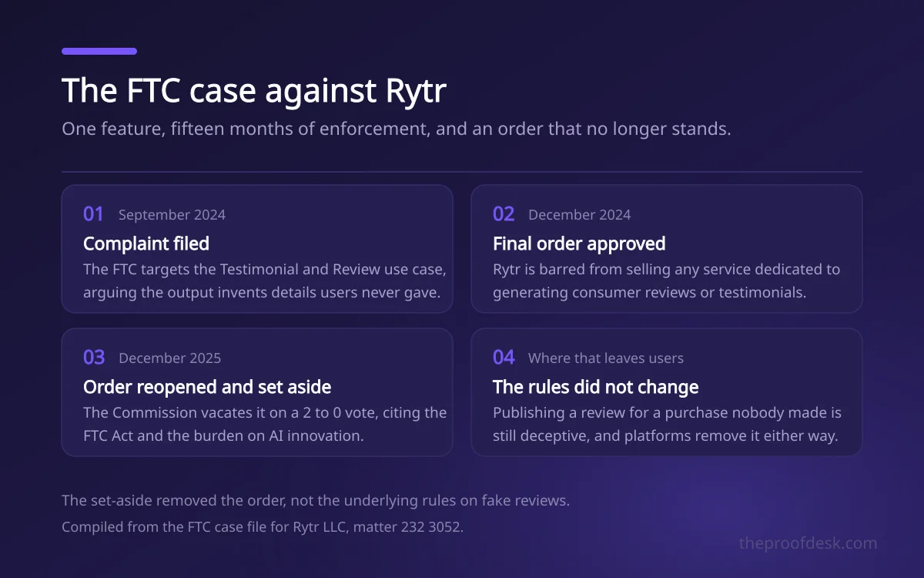Click the label 'Where that leaves users'
The height and width of the screenshot is (578, 924).
coord(606,358)
